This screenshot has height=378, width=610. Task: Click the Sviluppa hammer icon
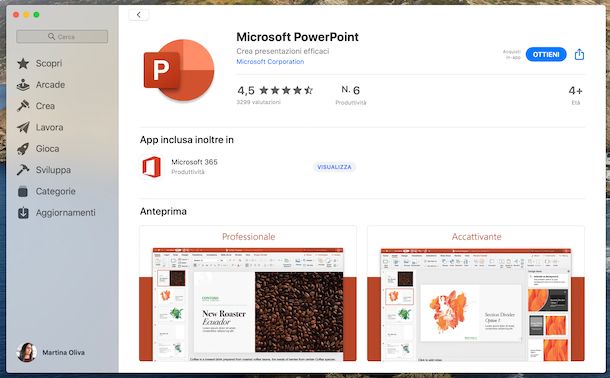(23, 170)
